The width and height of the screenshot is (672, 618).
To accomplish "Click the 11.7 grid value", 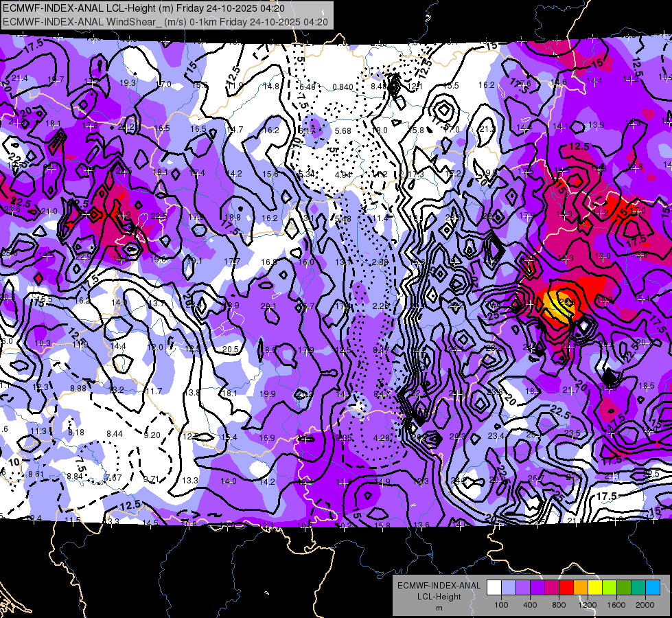I will point(154,391).
